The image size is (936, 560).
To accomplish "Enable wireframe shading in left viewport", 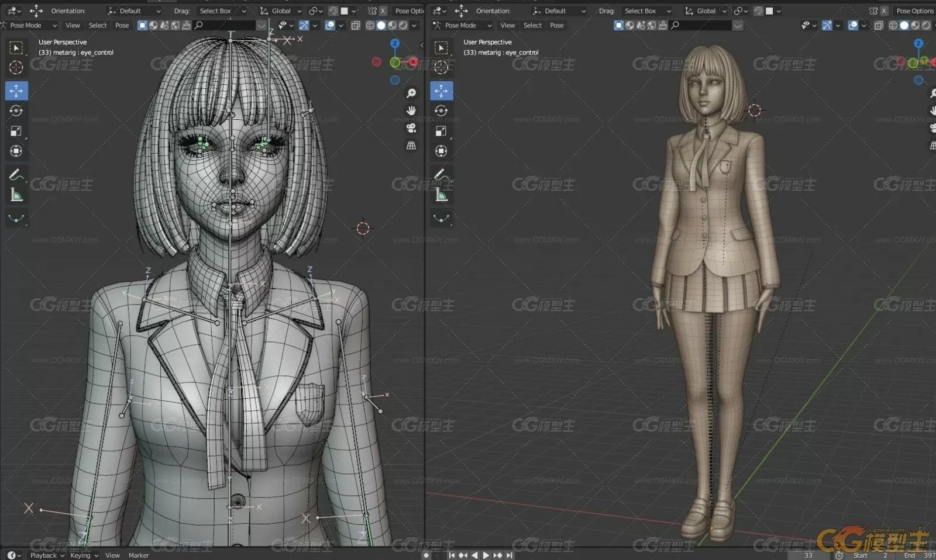I will tap(370, 26).
